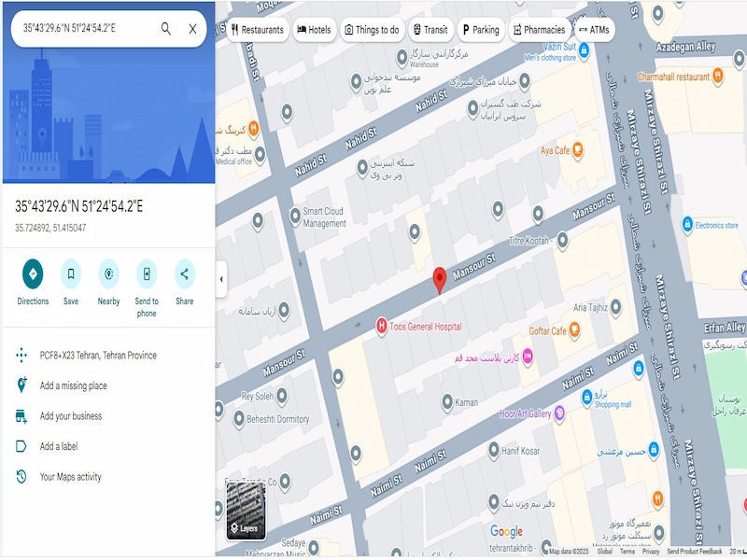Click the Azadegan Alley street label

(685, 47)
